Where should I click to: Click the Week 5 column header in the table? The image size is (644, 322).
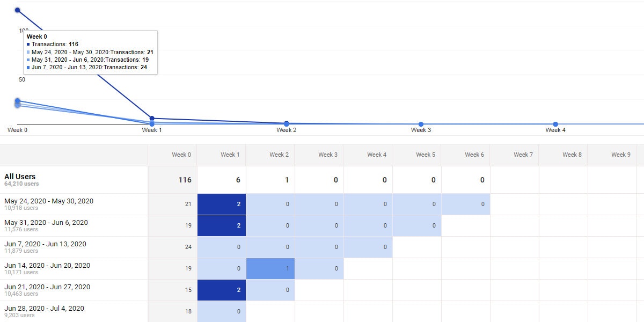426,155
